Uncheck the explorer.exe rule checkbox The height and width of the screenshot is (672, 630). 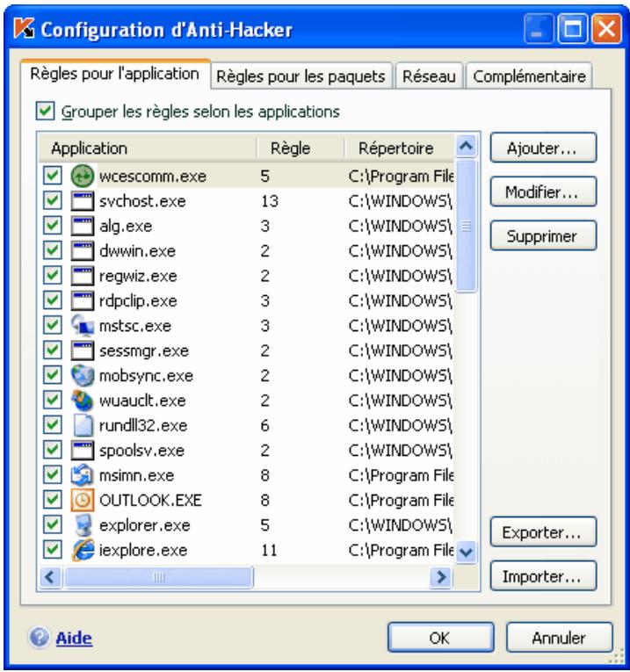53,525
